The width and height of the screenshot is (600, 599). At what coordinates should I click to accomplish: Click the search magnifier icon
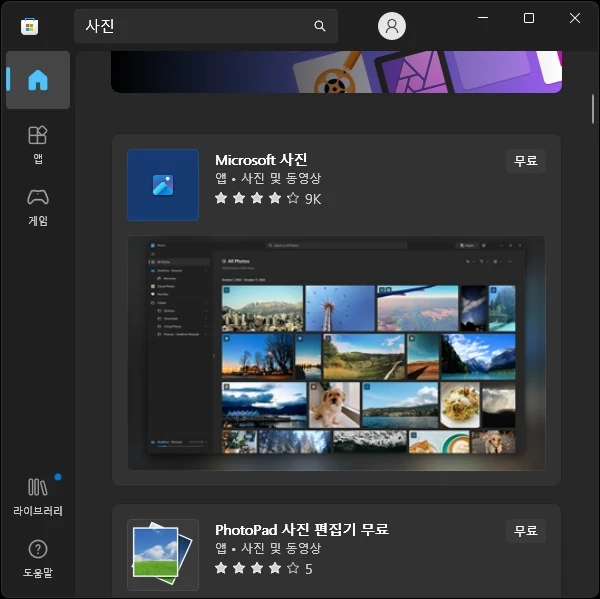320,26
